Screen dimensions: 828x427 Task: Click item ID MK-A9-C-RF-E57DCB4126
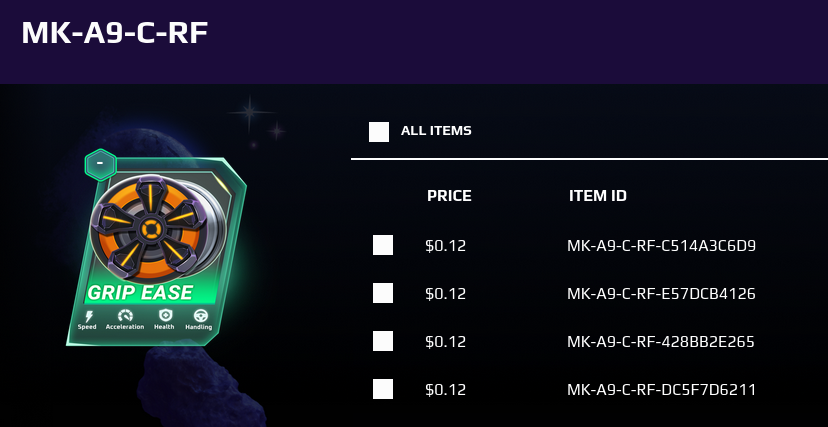click(662, 293)
